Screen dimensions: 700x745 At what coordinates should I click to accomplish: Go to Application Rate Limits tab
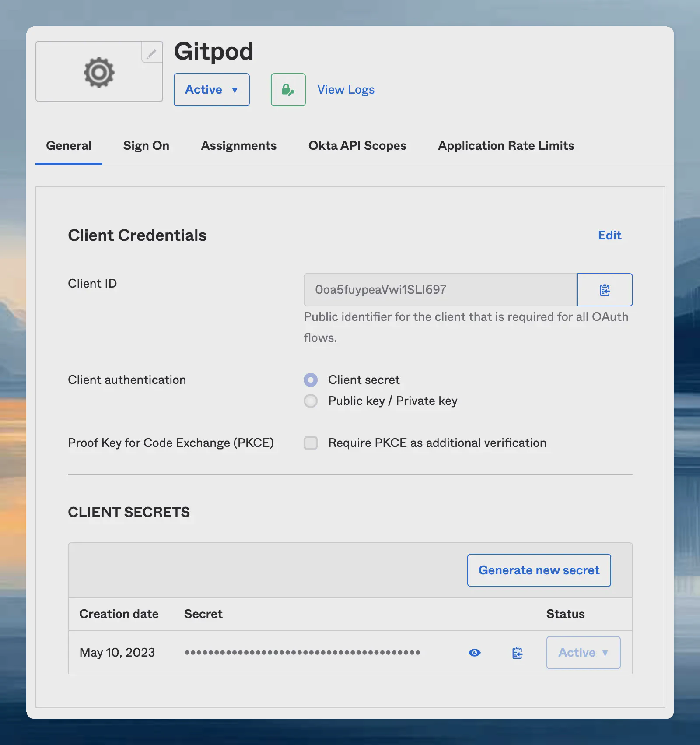pos(506,146)
